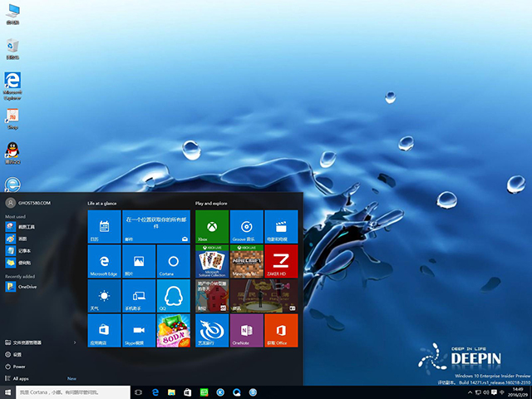The image size is (532, 399).
Task: Click the Task View taskbar button
Action: pos(138,392)
